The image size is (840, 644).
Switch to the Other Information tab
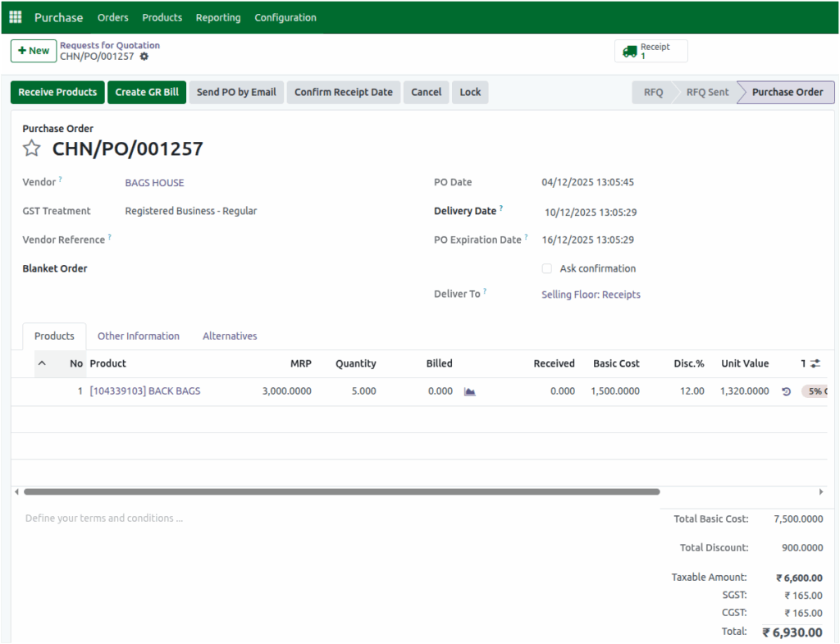138,336
